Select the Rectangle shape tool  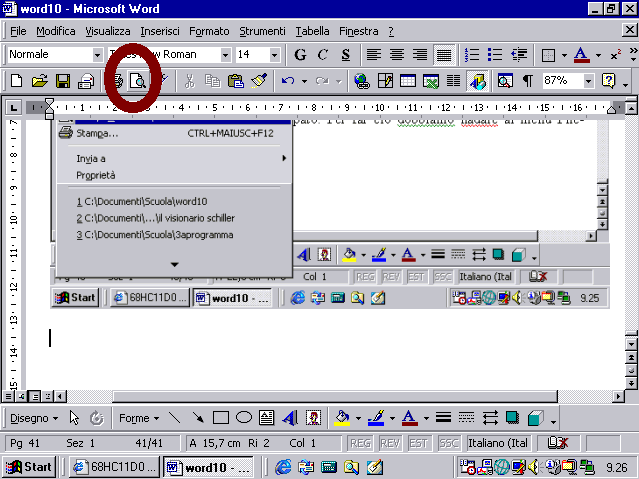[221, 417]
